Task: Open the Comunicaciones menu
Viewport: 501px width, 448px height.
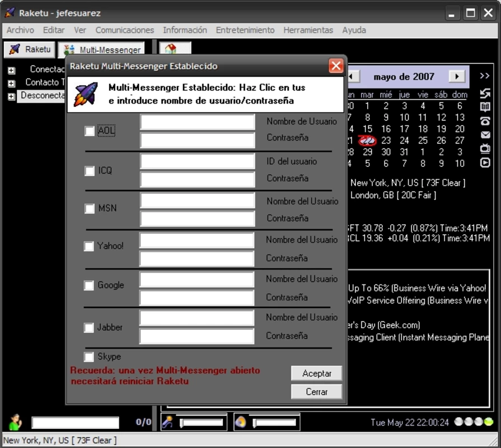Action: [x=125, y=30]
